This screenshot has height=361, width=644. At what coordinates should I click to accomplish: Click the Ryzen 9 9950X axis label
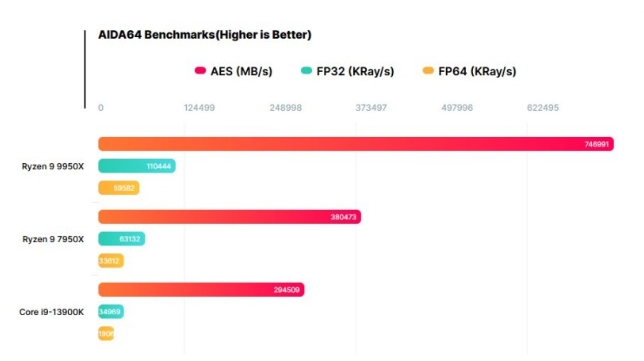pos(53,166)
